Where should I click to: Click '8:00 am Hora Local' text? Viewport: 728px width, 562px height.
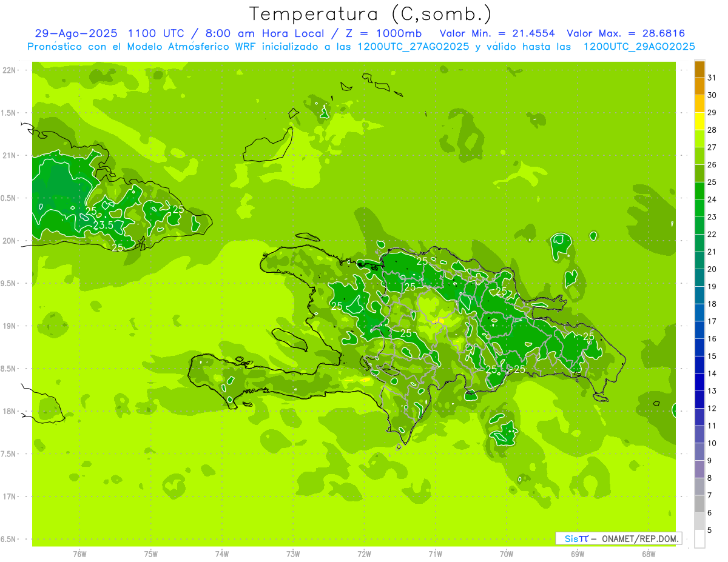click(x=263, y=33)
